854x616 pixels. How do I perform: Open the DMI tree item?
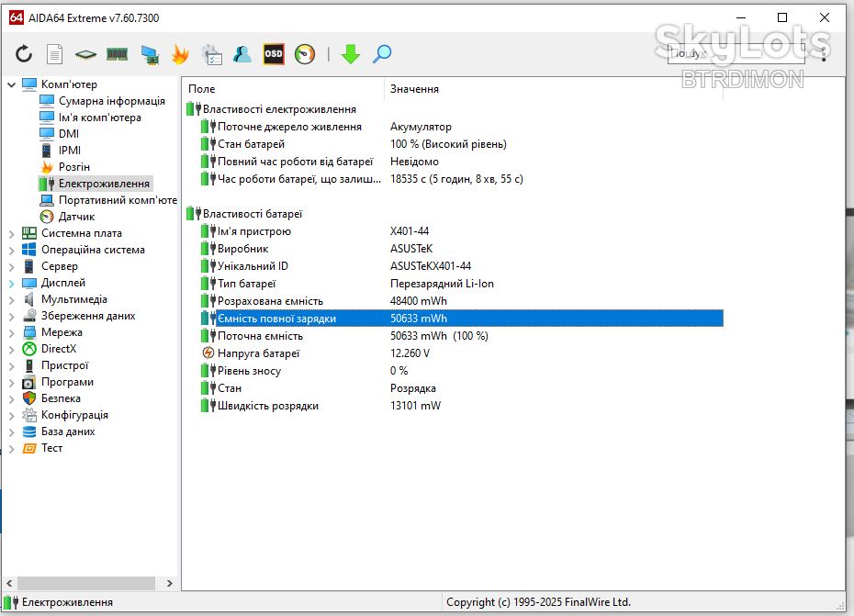(69, 134)
